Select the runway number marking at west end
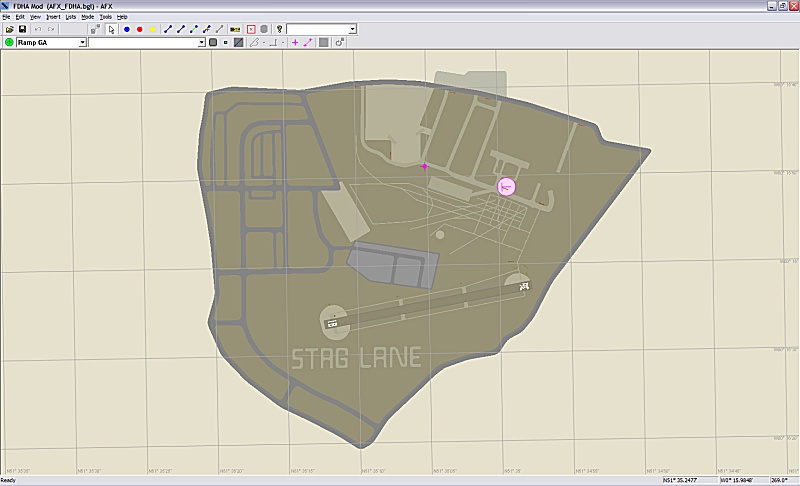 tap(332, 323)
